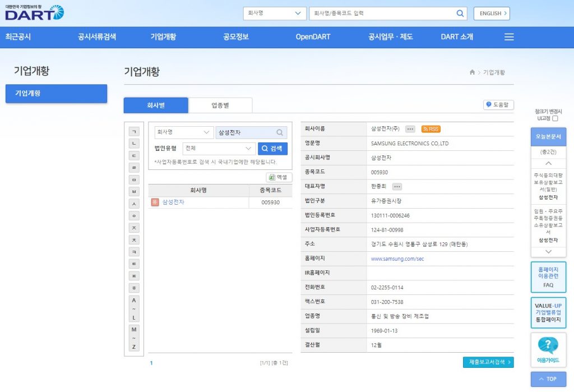Image resolution: width=574 pixels, height=392 pixels.
Task: Click the 도움말 help button
Action: click(498, 105)
